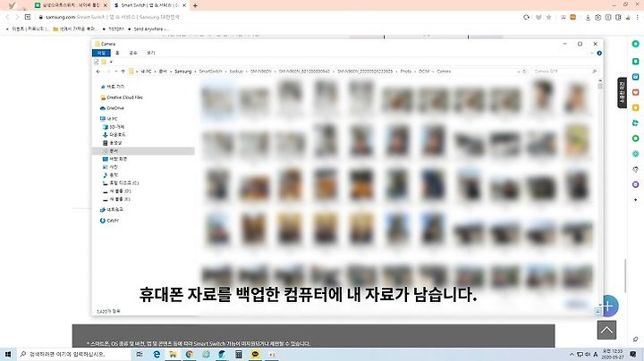Select the DCIM breadcrumb in the address bar
This screenshot has width=644, height=361.
coord(424,71)
